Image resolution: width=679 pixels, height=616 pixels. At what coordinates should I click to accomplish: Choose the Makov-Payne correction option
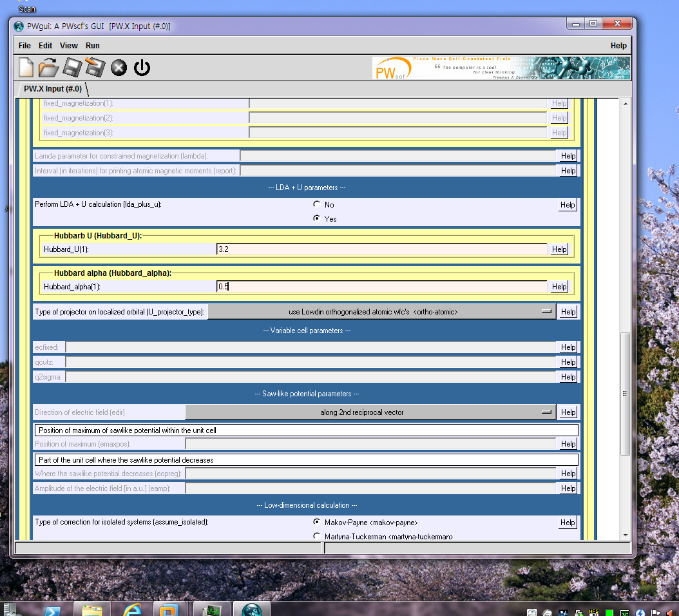pos(316,522)
